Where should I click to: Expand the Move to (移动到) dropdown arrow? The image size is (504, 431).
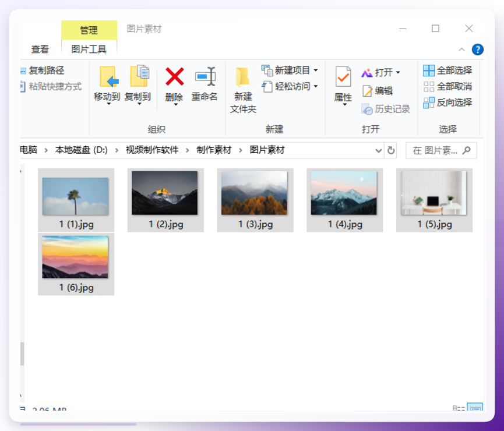[x=108, y=104]
